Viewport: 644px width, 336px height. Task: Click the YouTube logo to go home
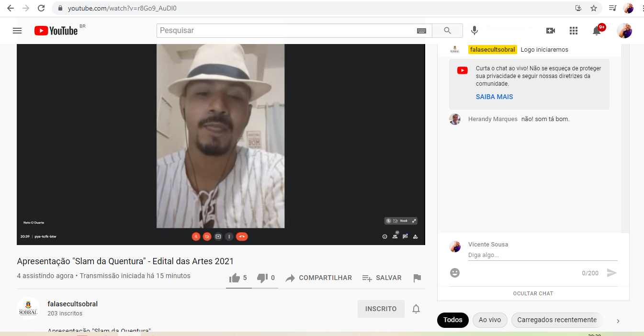(56, 31)
